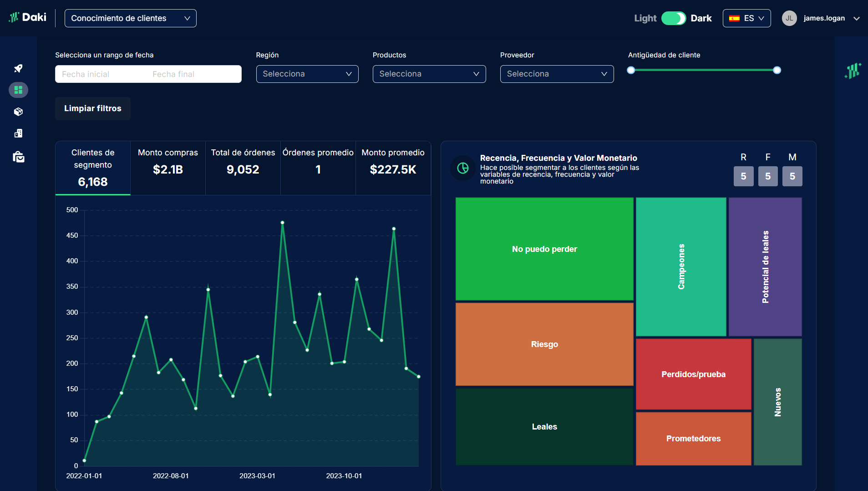
Task: Select the Perdidos/prueba treemap segment
Action: [x=694, y=374]
